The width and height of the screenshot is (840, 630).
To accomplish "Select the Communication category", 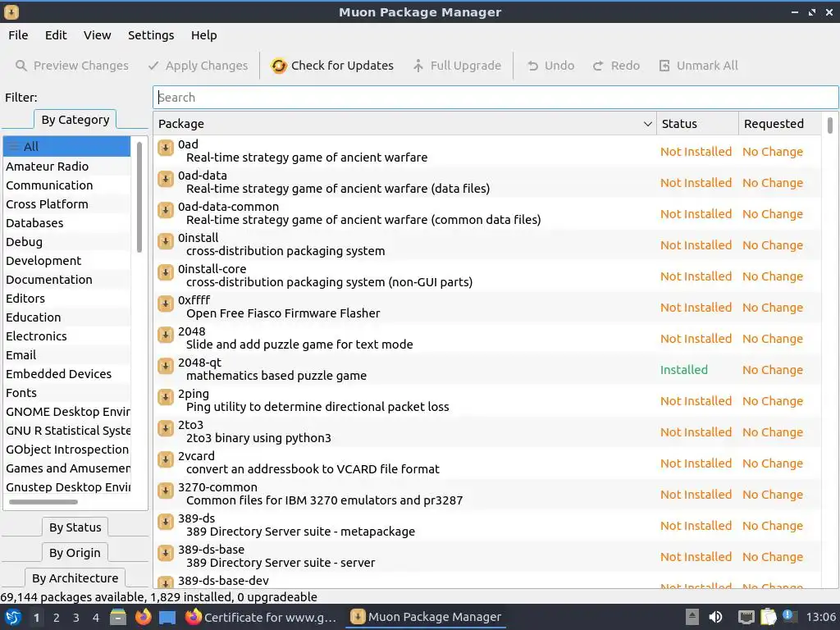I will [67, 185].
